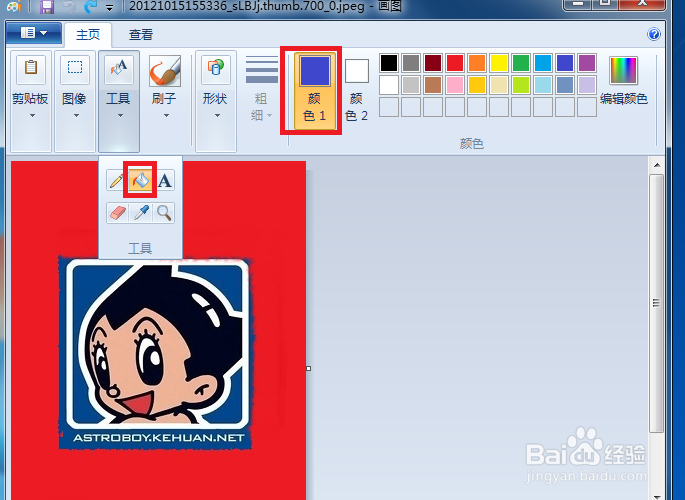The height and width of the screenshot is (500, 685).
Task: Pick the light turquoise color swatch
Action: 543,85
